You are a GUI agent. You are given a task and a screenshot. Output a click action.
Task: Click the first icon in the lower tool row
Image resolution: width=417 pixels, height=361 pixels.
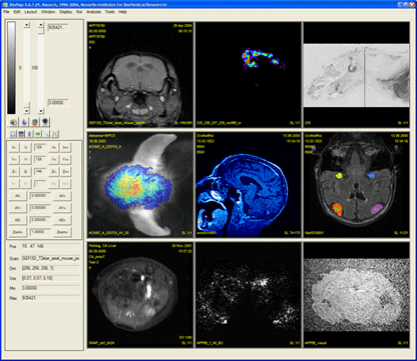point(13,134)
